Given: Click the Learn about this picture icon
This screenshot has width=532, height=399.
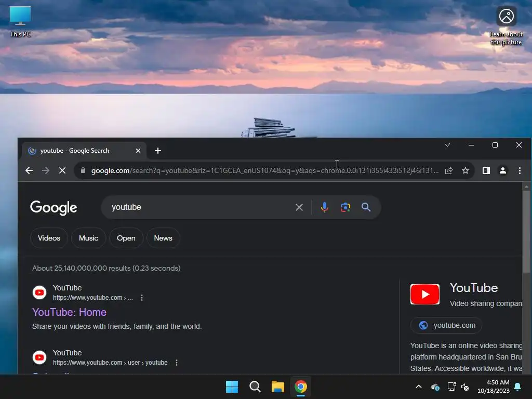Looking at the screenshot, I should 506,26.
